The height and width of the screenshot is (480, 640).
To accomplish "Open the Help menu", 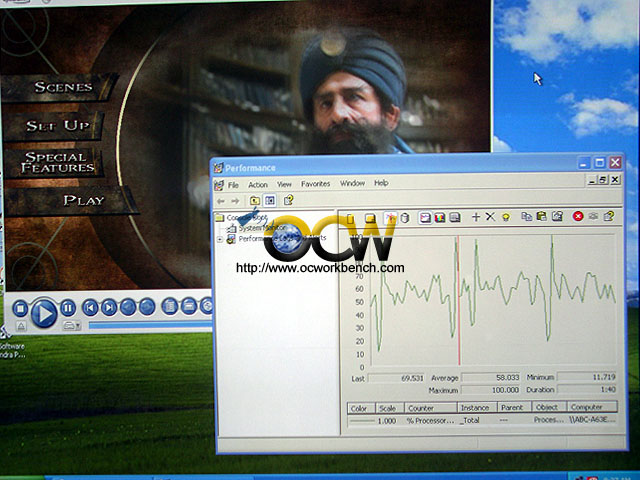I will 381,183.
